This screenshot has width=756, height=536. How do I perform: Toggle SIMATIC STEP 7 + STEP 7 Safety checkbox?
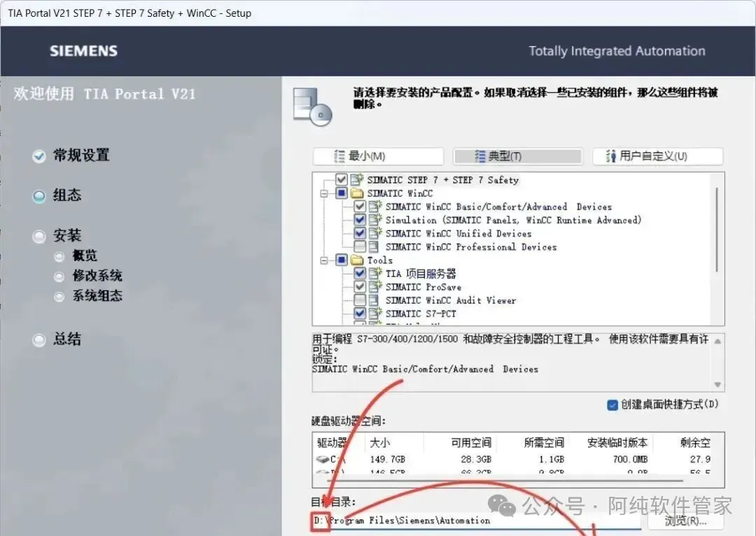click(x=342, y=180)
